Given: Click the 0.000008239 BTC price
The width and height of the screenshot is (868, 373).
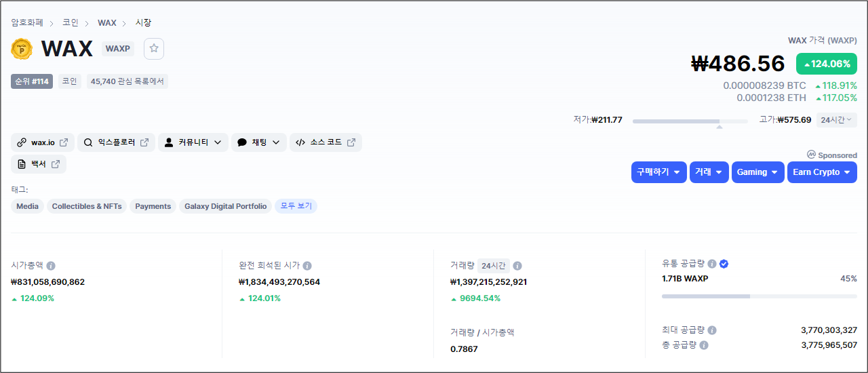Looking at the screenshot, I should (765, 86).
